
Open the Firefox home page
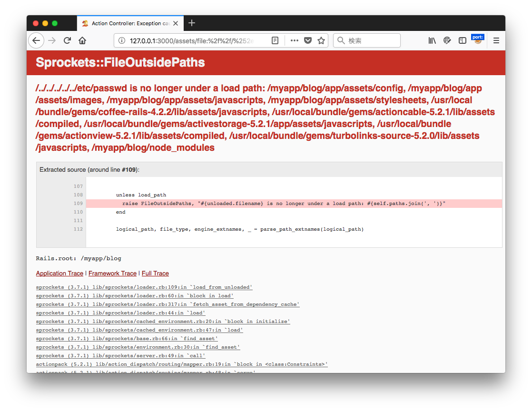(x=82, y=41)
